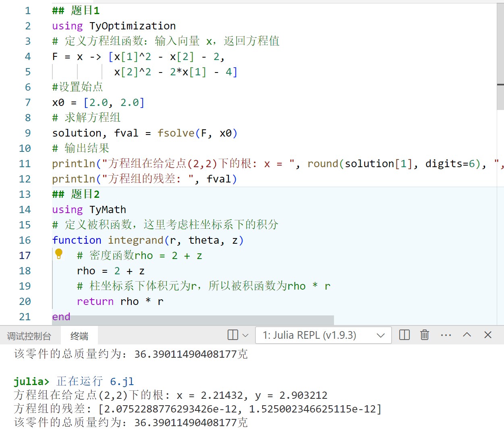This screenshot has width=504, height=429.
Task: Switch to the 终端 tab
Action: (79, 336)
